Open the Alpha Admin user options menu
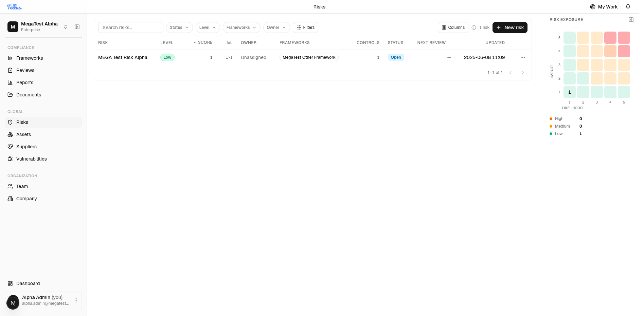 [x=76, y=300]
